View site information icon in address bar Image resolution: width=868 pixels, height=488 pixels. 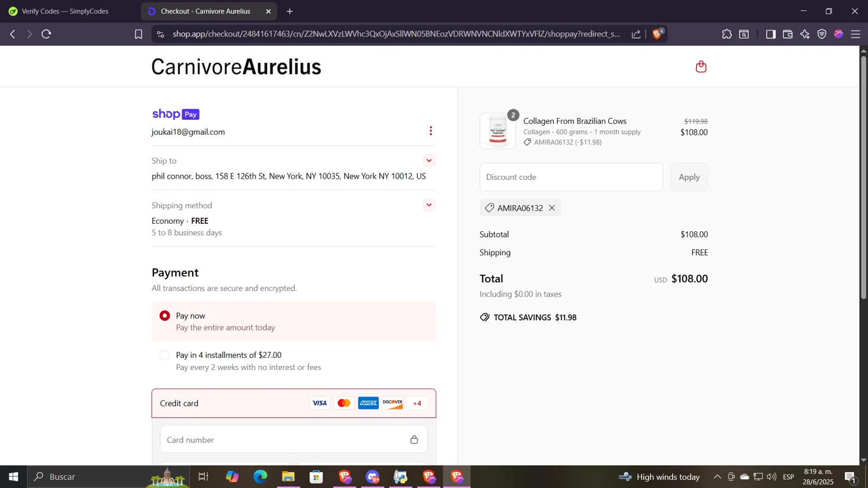coord(160,34)
